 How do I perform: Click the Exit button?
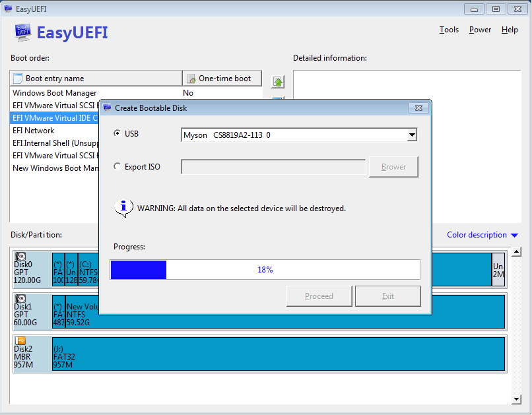(x=388, y=296)
